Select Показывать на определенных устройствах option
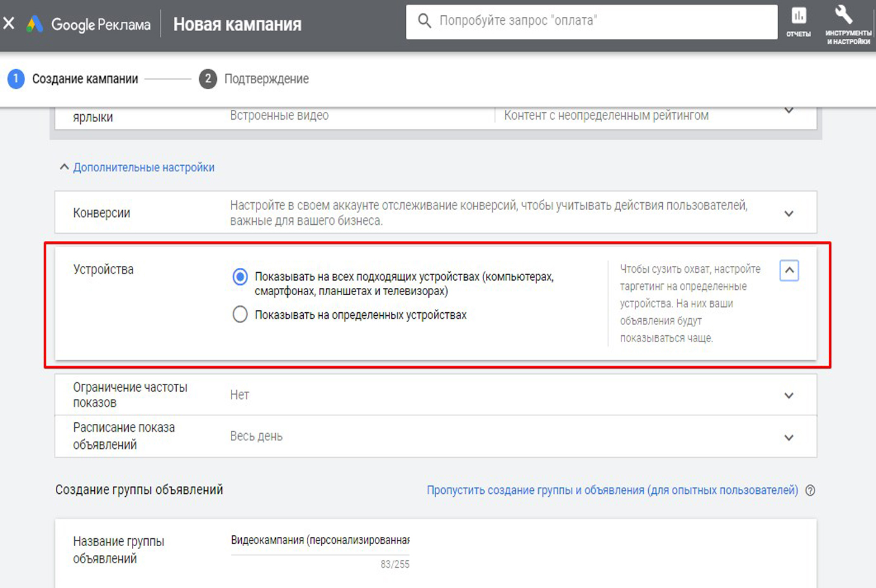The width and height of the screenshot is (876, 588). [240, 315]
